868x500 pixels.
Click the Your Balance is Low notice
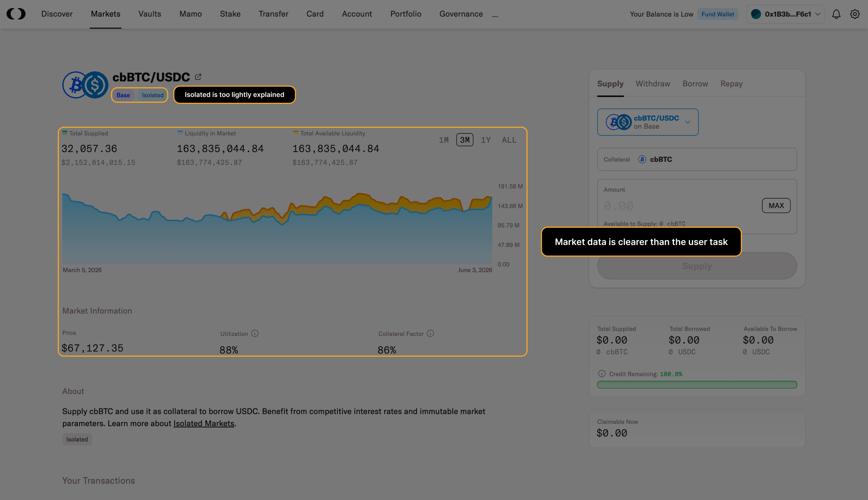pyautogui.click(x=661, y=14)
